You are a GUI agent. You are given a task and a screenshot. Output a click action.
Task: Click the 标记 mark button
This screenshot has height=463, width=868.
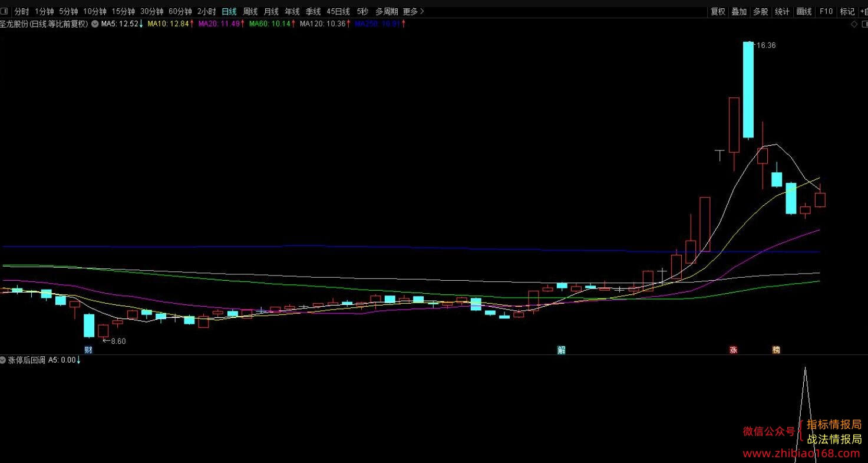pyautogui.click(x=847, y=11)
